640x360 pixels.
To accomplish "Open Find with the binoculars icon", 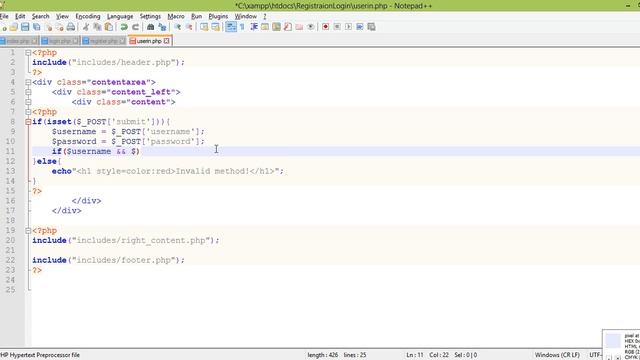I will [150, 27].
